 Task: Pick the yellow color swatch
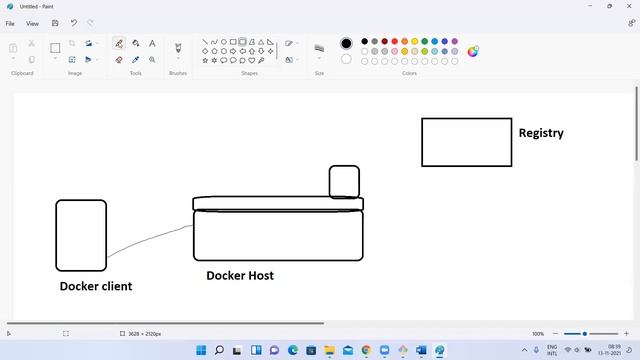[x=415, y=41]
